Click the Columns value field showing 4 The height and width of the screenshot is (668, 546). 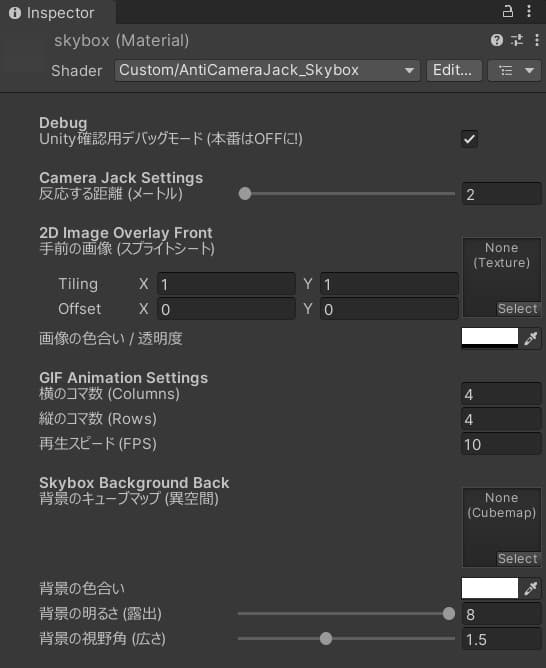[x=501, y=394]
